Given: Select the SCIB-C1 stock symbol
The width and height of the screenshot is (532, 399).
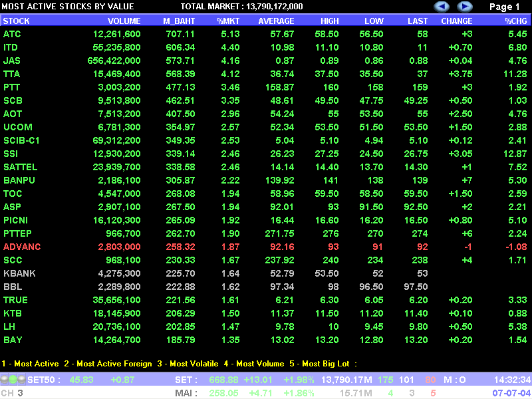Looking at the screenshot, I should [21, 140].
